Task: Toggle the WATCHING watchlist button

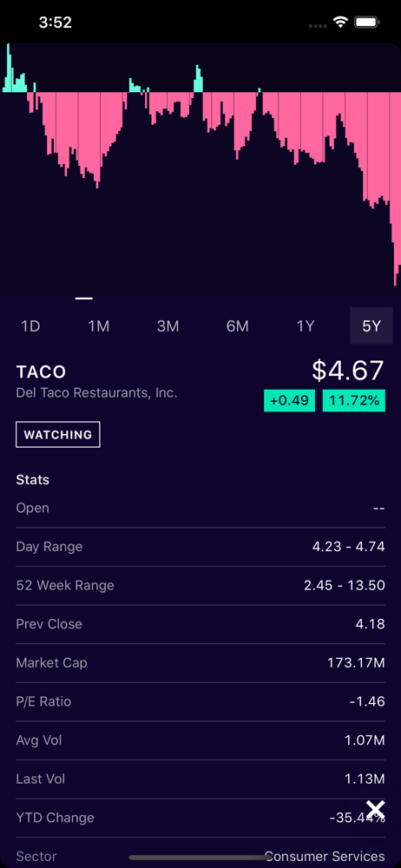Action: [58, 435]
